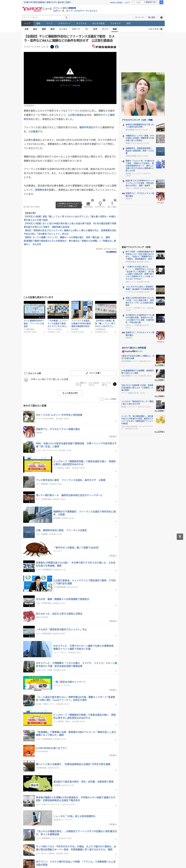186x868 pixels.
Task: Open the ヘルプ link in top bar
Action: coord(127,2)
